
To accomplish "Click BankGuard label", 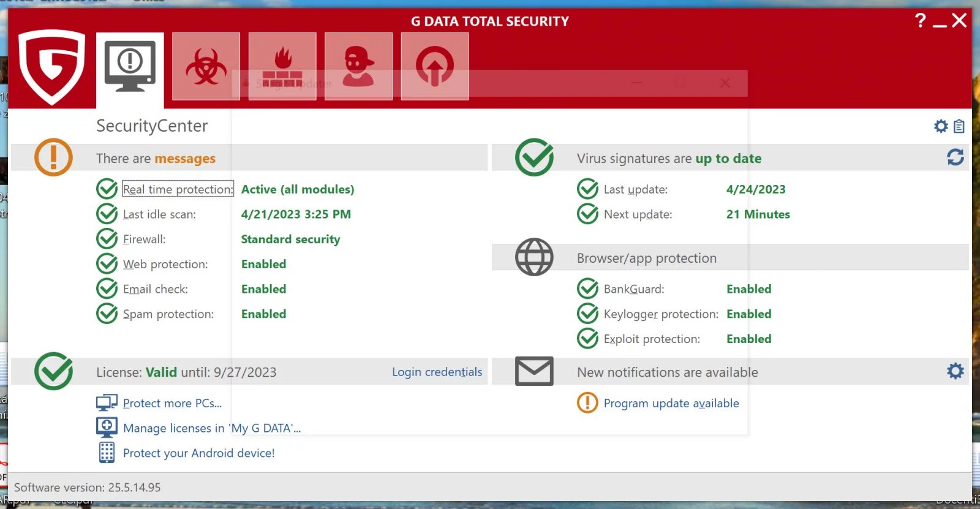I will pos(634,289).
